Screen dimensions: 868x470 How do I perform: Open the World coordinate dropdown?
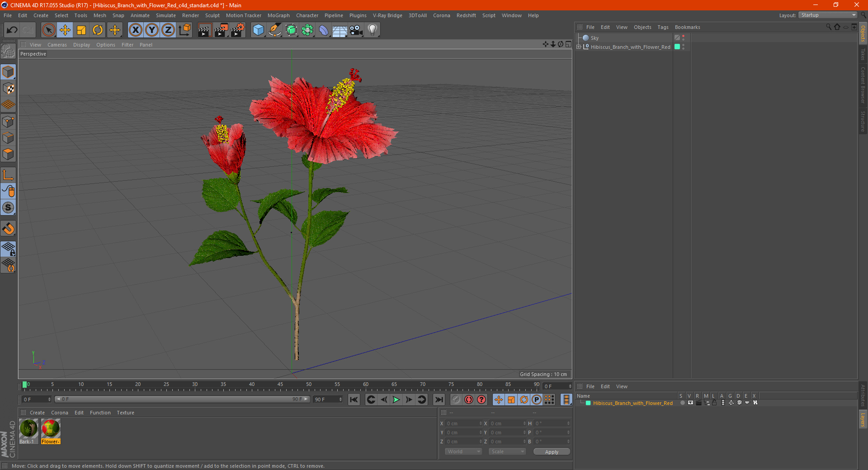pos(463,451)
